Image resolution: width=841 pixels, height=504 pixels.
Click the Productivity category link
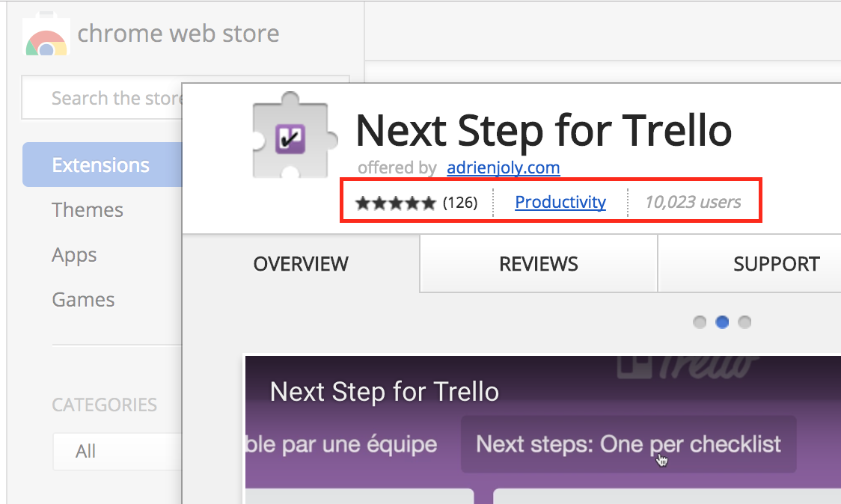pos(560,202)
